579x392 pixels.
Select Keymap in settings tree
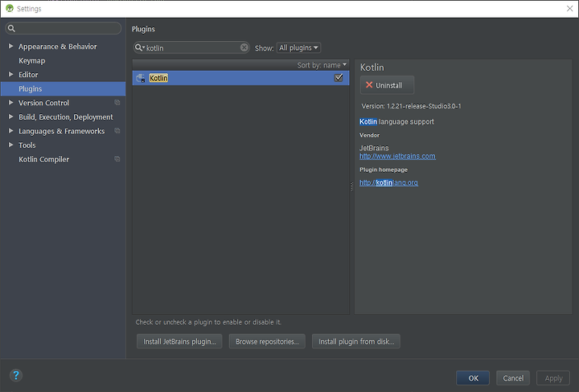31,60
